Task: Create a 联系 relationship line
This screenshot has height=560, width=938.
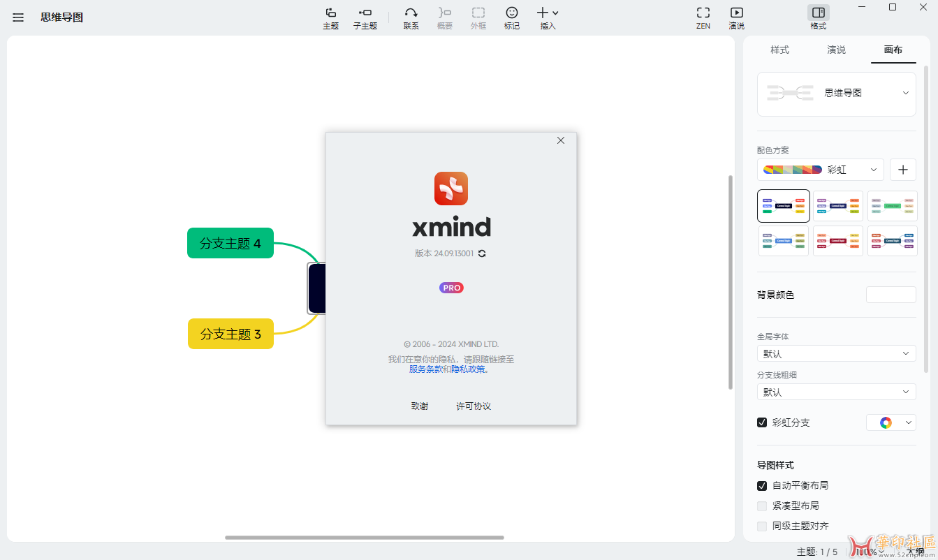Action: (411, 17)
